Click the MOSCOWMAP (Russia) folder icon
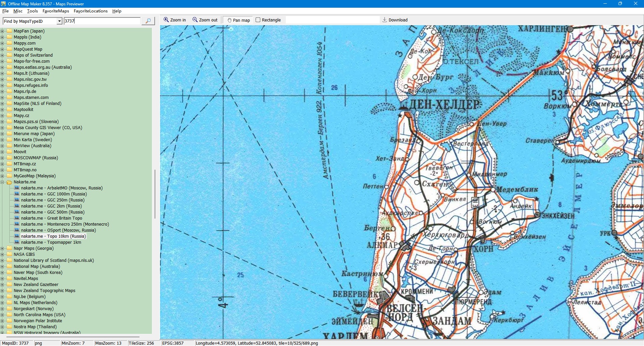 [9, 158]
